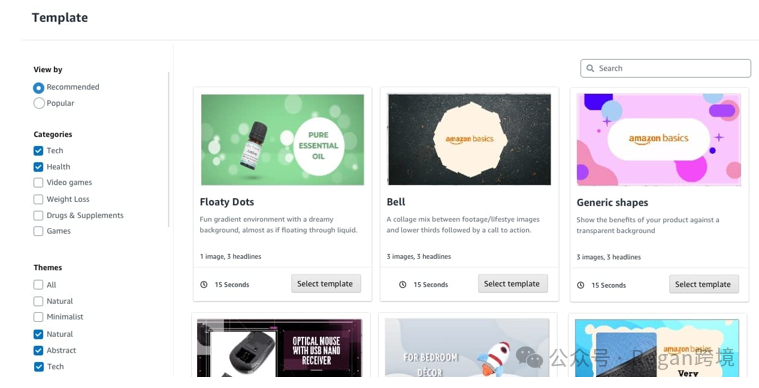
Task: Uncheck the Abstract theme checkbox
Action: (x=38, y=350)
